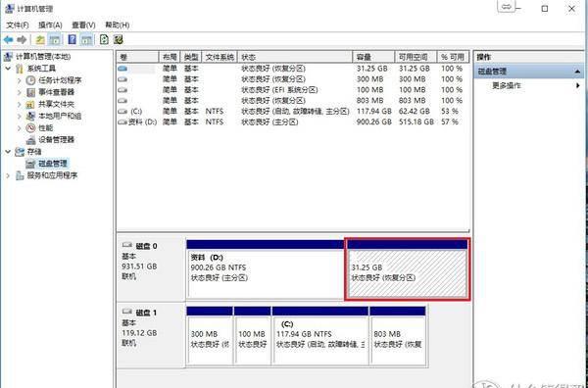The height and width of the screenshot is (388, 588).
Task: Expand the 事件查看器 node
Action: 20,92
